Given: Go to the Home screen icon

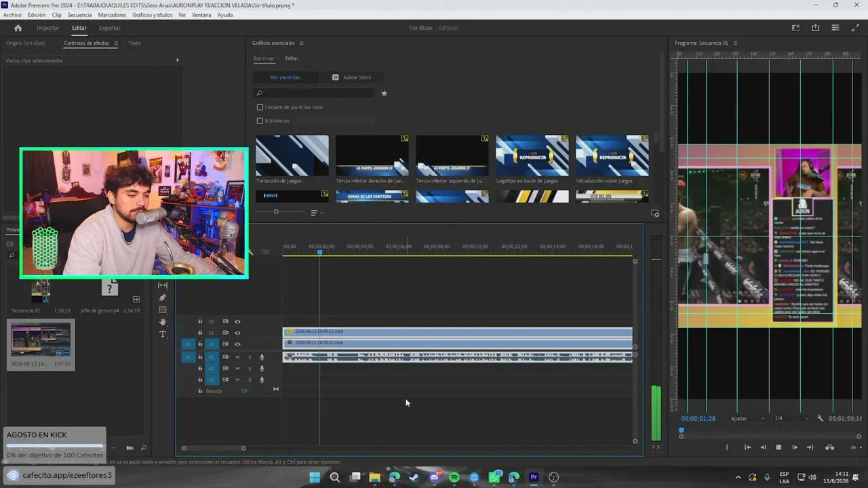Looking at the screenshot, I should point(18,28).
